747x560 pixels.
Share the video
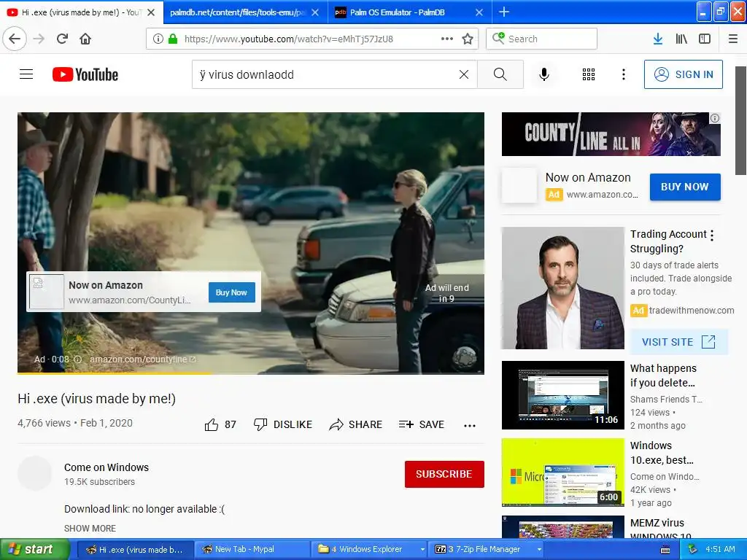(355, 424)
